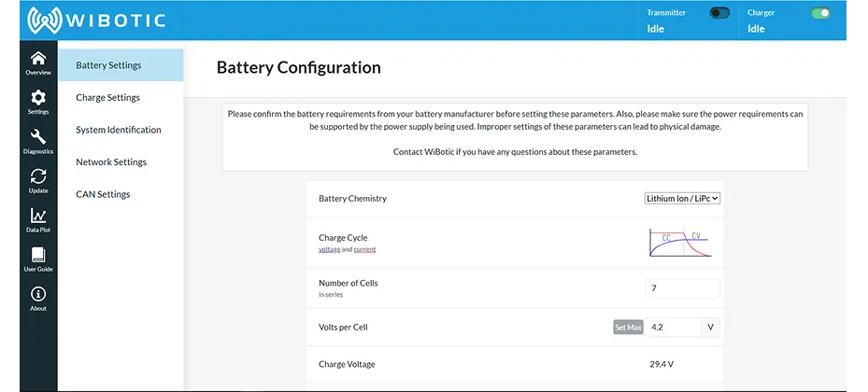This screenshot has height=392, width=868.
Task: Click the current link under Charge Cycle
Action: (x=364, y=250)
